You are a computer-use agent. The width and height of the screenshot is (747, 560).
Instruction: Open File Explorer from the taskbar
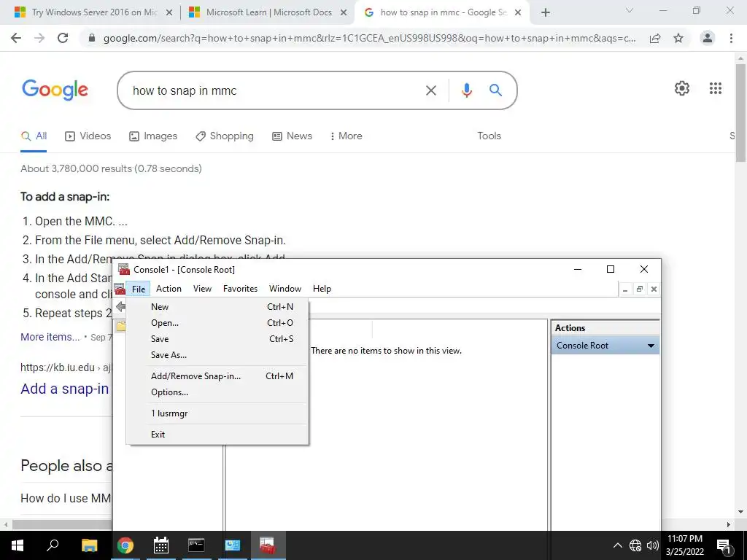(x=89, y=545)
